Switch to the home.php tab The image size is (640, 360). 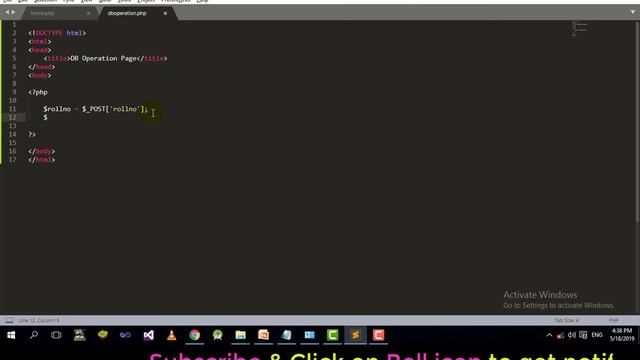[42, 13]
